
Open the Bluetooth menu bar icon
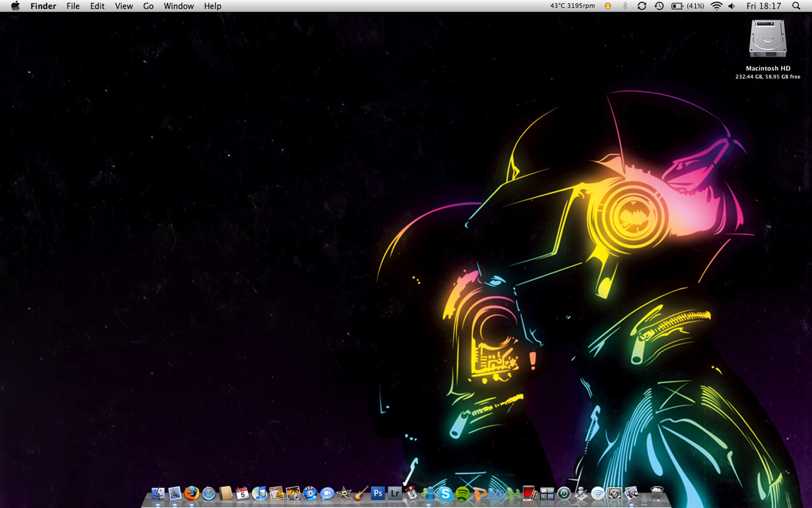click(x=625, y=6)
